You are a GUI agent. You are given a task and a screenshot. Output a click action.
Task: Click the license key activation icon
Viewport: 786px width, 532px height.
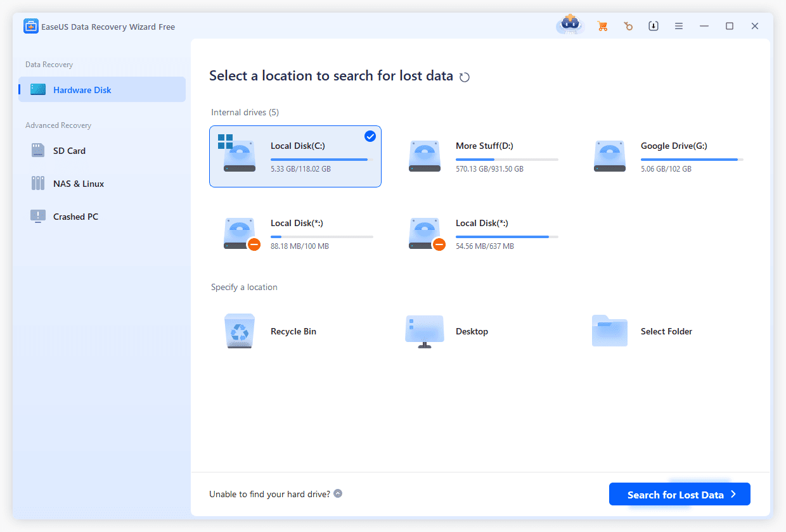(628, 26)
